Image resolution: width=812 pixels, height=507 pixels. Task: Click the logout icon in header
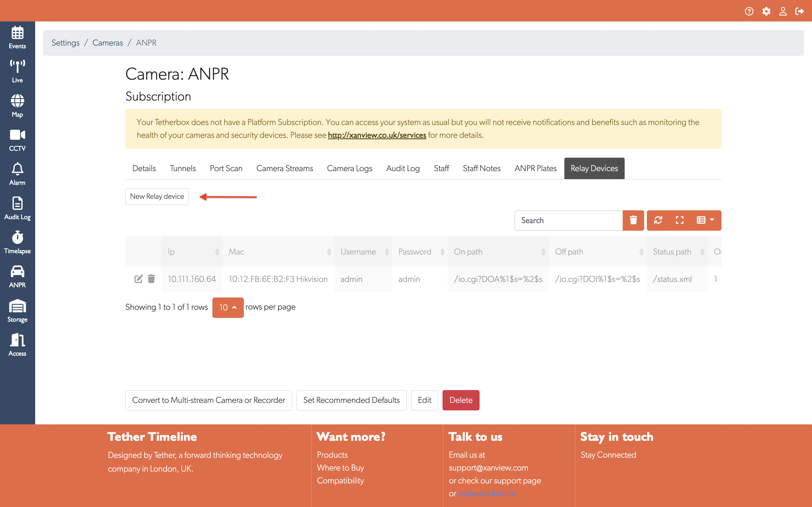click(x=800, y=11)
